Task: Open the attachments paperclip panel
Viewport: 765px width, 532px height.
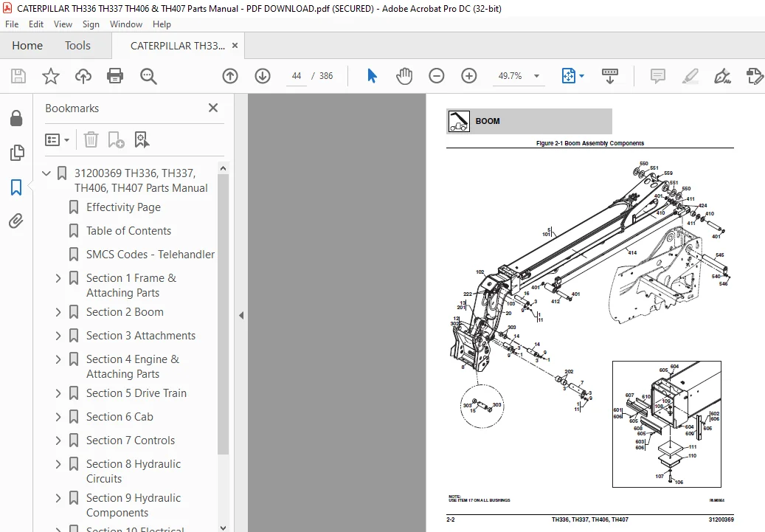Action: [x=16, y=221]
